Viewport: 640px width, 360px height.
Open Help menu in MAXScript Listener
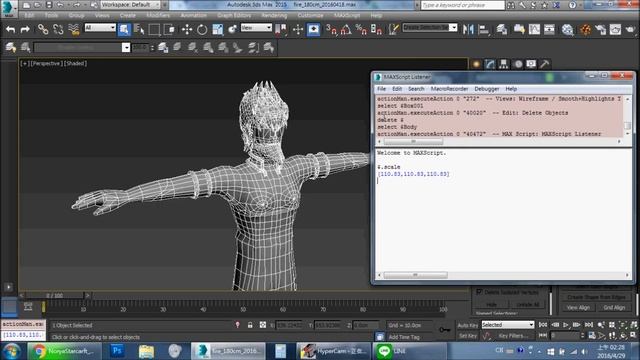tap(511, 89)
